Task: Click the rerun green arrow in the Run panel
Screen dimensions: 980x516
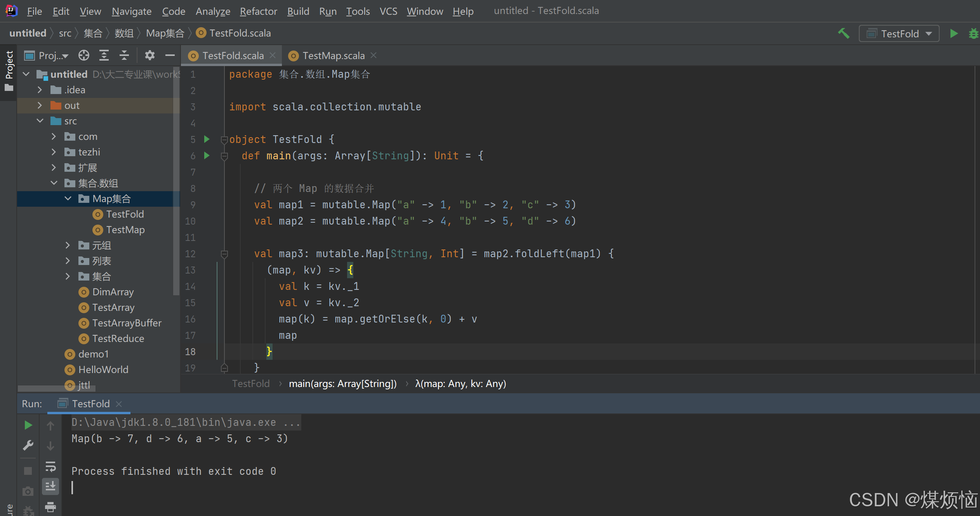Action: [28, 425]
